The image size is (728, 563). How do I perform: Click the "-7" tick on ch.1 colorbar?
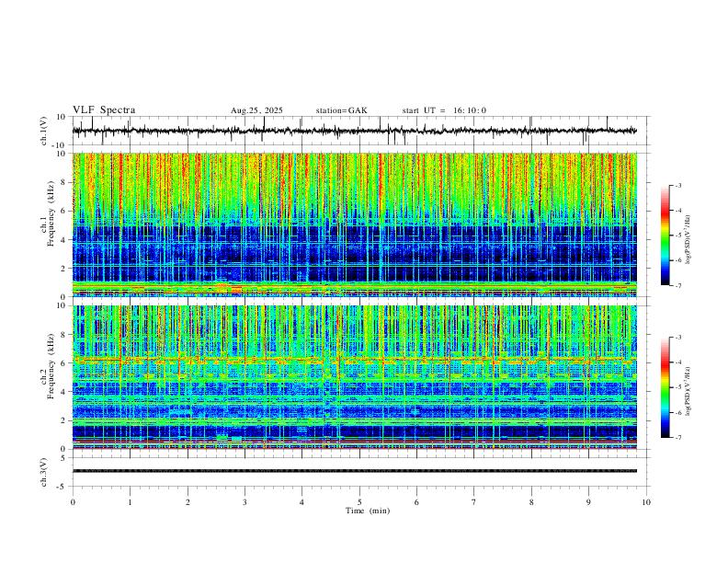click(677, 286)
